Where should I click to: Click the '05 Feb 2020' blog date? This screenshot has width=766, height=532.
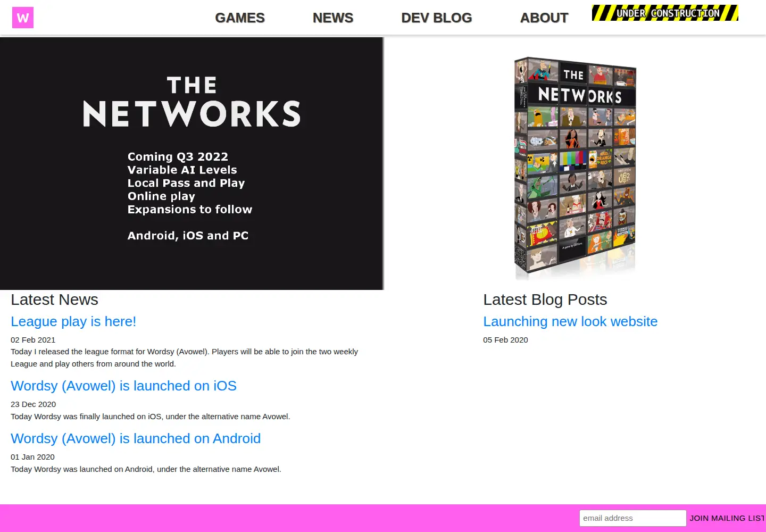(x=505, y=340)
